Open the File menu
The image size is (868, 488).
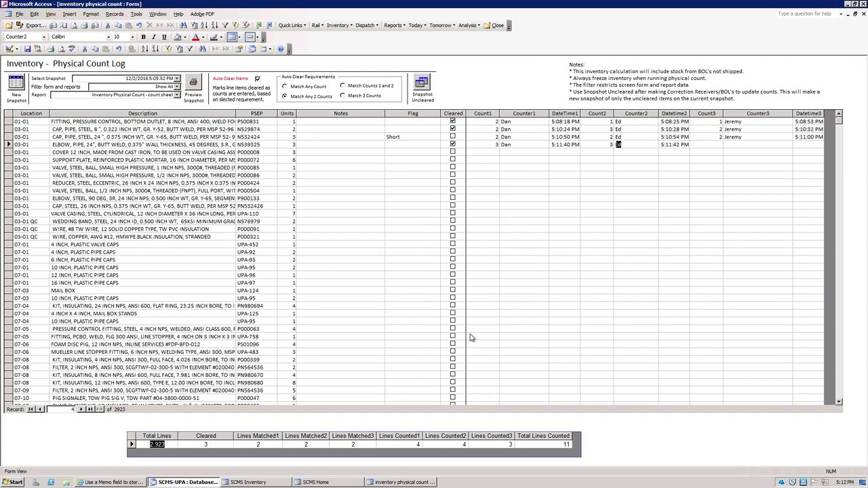[19, 14]
